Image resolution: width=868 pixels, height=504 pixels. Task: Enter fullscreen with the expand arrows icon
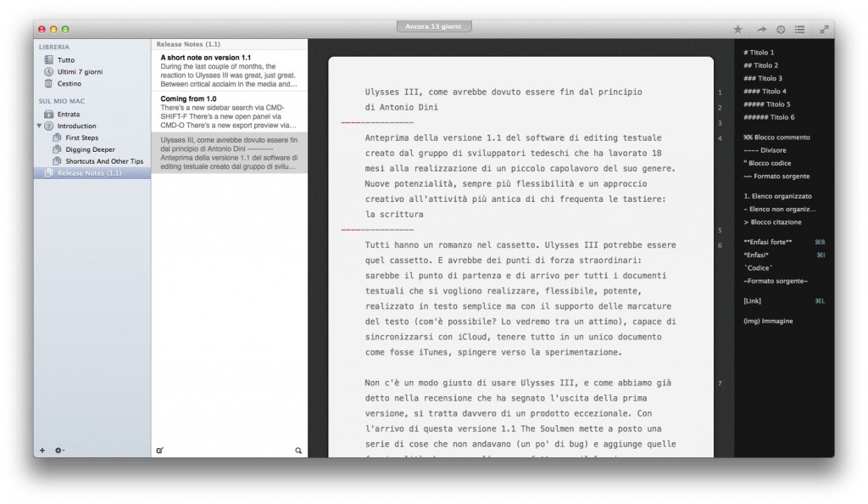tap(825, 28)
